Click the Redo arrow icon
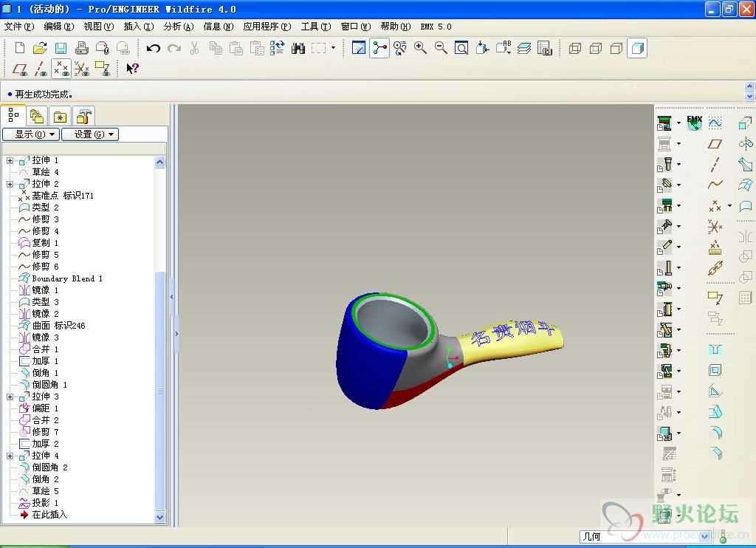 (174, 48)
